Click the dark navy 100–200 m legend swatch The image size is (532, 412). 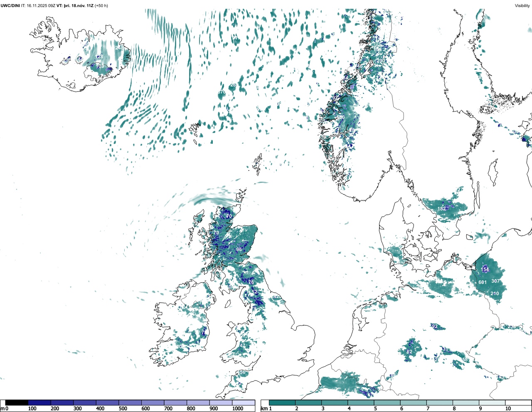[39, 402]
